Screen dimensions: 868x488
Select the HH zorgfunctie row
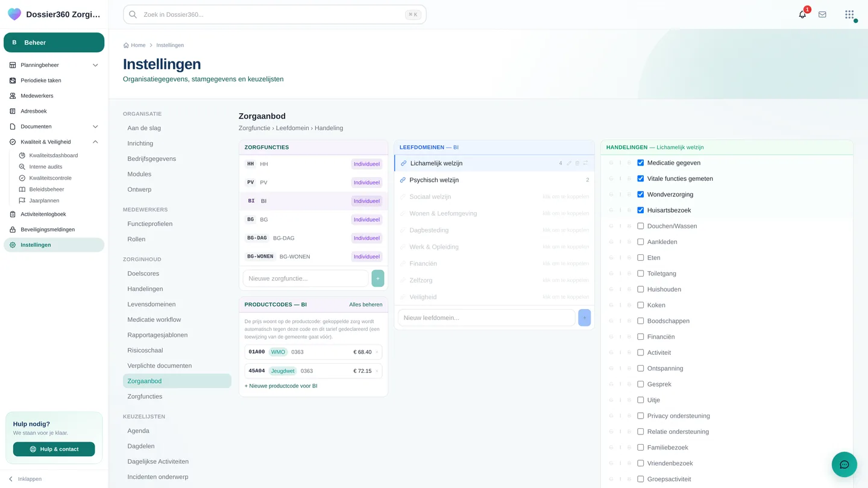(x=313, y=164)
